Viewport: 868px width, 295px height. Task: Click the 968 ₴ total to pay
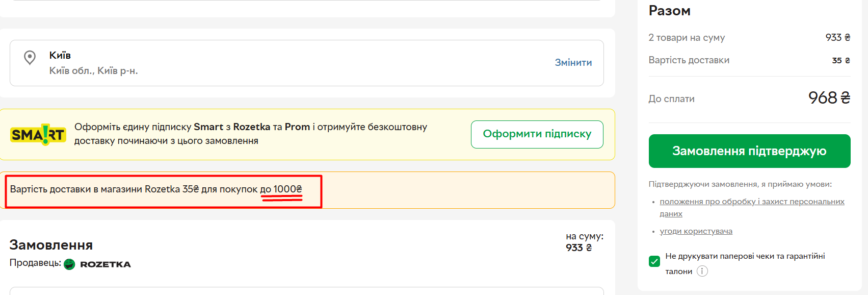click(x=829, y=97)
